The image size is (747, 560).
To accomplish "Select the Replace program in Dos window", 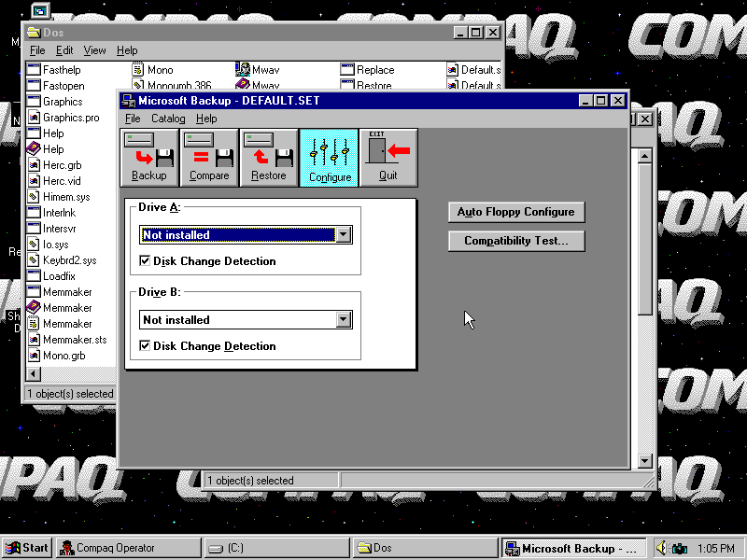I will (367, 70).
